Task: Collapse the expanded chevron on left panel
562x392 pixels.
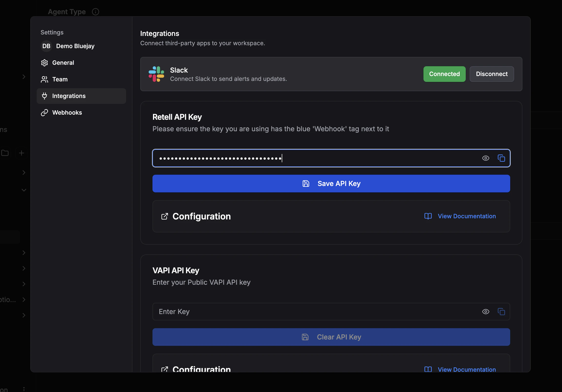Action: [x=24, y=190]
